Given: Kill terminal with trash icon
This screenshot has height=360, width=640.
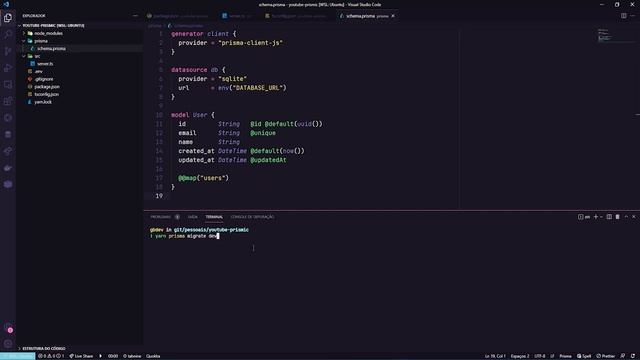Looking at the screenshot, I should (618, 217).
